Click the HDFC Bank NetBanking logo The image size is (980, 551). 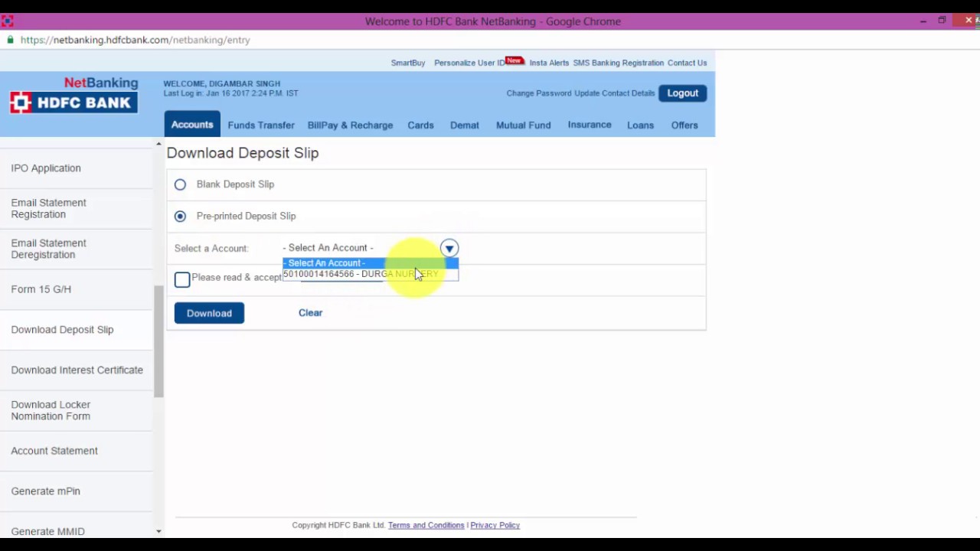tap(74, 96)
